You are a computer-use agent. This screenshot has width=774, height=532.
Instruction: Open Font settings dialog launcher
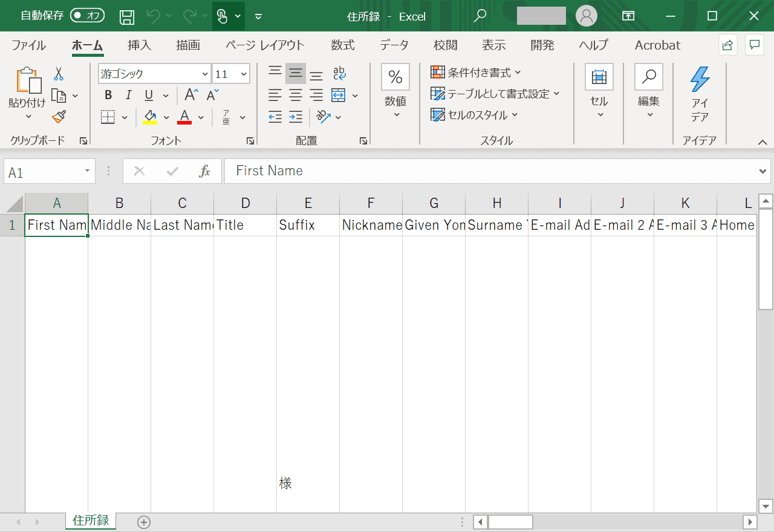click(250, 141)
